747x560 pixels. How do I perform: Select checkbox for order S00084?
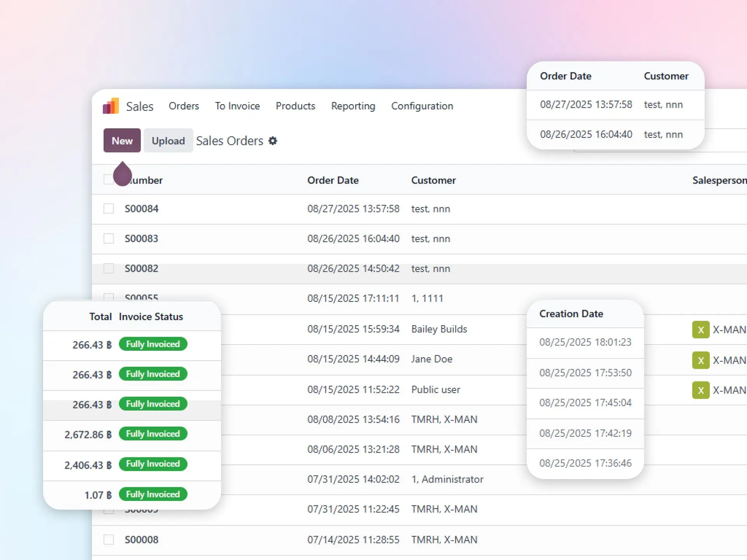(x=109, y=209)
